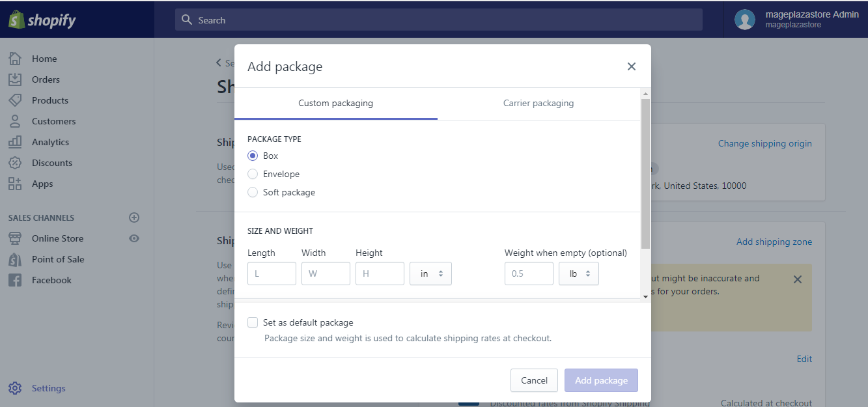This screenshot has height=407, width=868.
Task: View online store via eye icon
Action: tap(134, 238)
